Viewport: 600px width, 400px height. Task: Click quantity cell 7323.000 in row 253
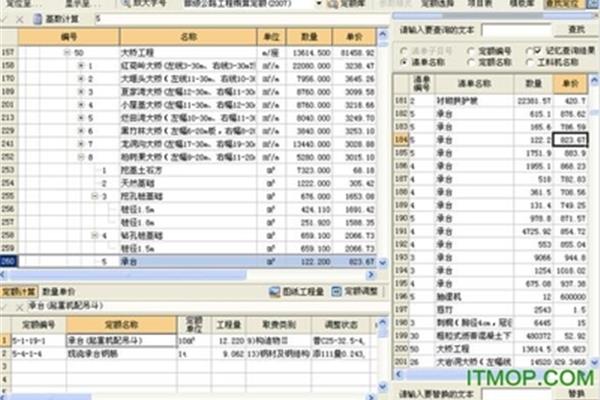(310, 170)
